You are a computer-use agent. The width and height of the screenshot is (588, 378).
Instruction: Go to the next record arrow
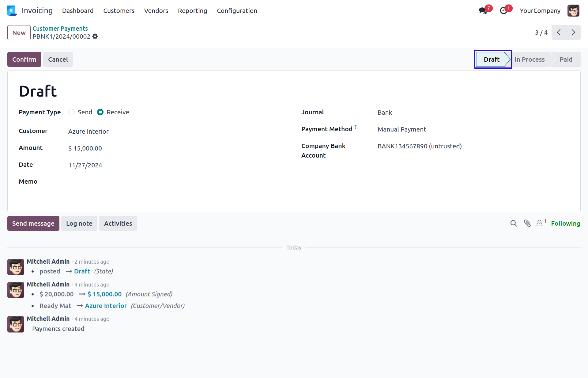click(x=573, y=32)
